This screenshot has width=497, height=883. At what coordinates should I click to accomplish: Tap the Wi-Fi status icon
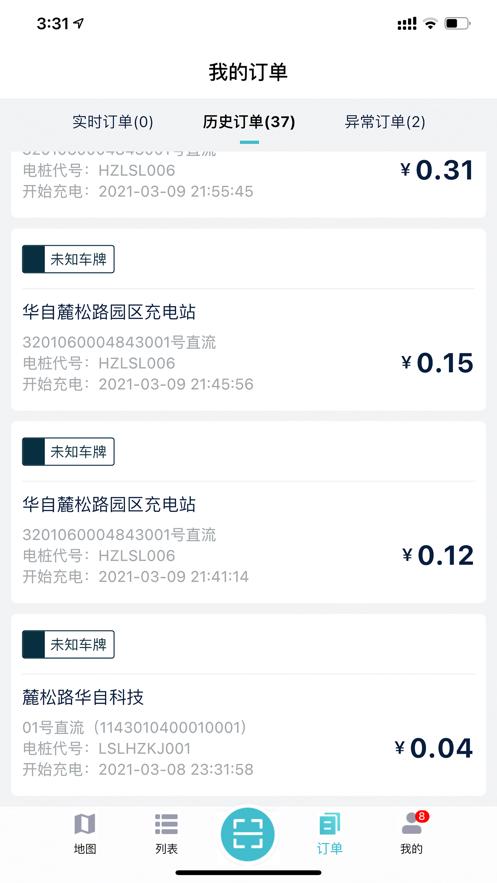pos(431,24)
